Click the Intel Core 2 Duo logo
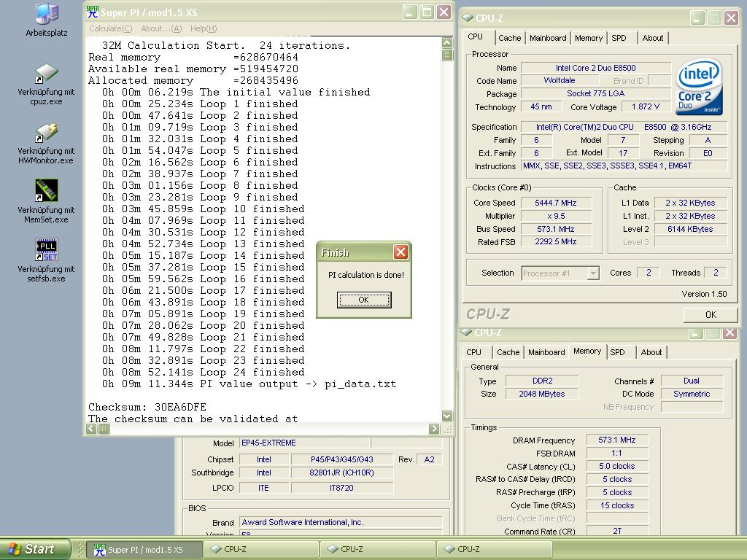Screen dimensions: 747x560 click(699, 86)
